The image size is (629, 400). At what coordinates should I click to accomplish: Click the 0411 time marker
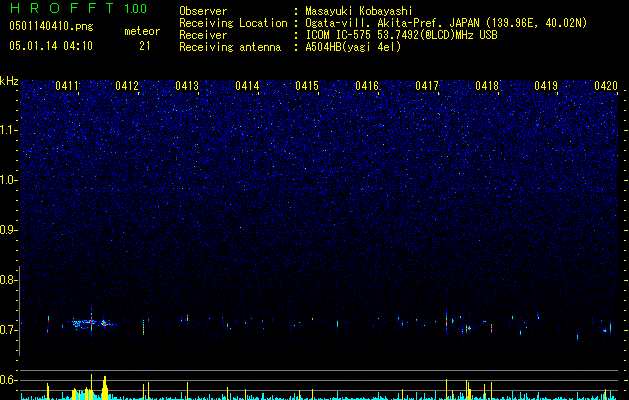[x=67, y=86]
